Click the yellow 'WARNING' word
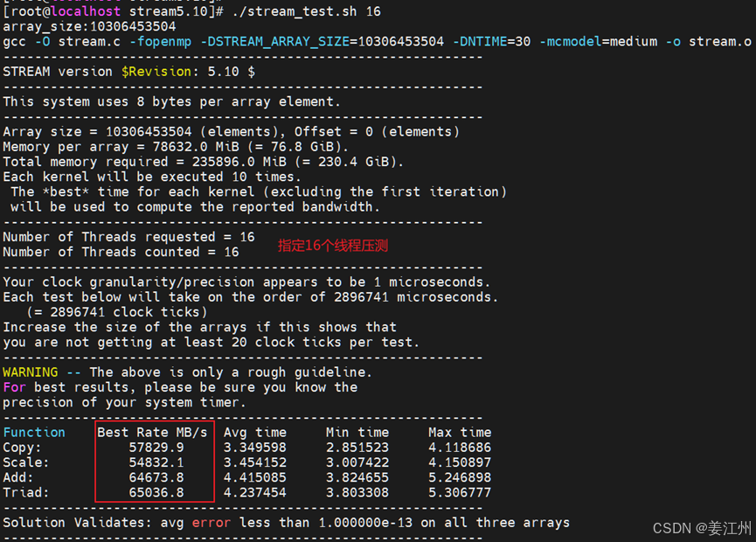 31,372
